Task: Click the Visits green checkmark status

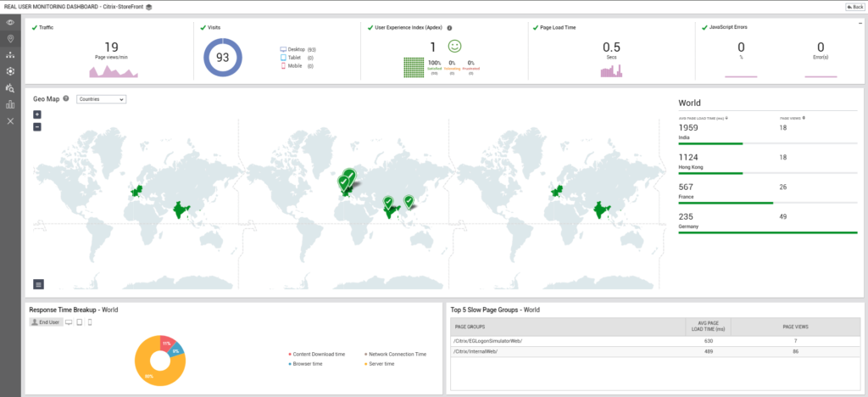Action: [x=203, y=27]
